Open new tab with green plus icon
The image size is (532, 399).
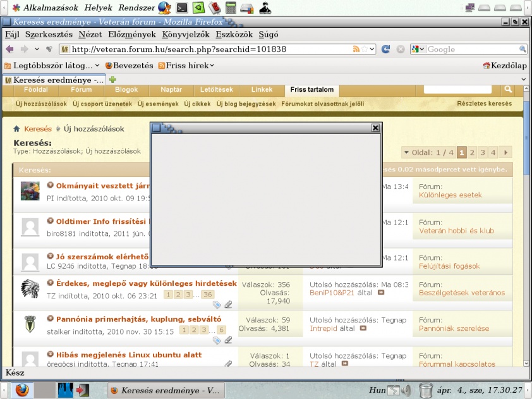[x=113, y=80]
